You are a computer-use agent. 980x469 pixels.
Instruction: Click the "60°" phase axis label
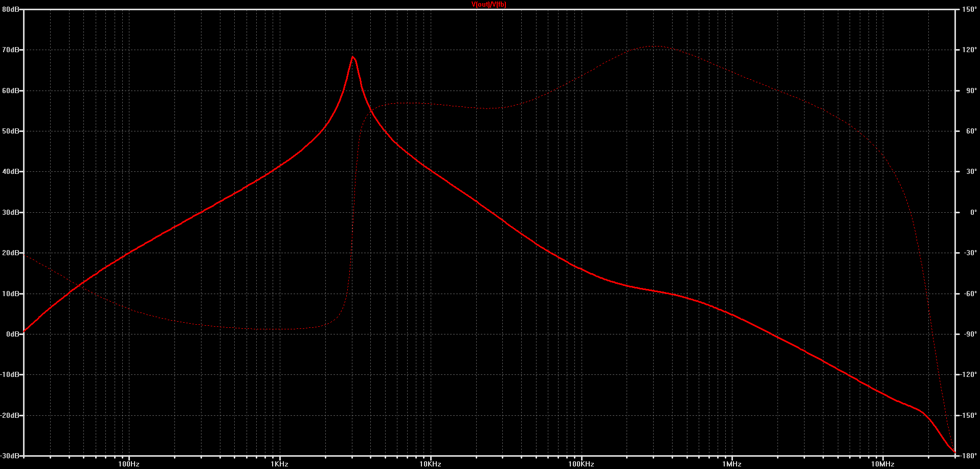[x=971, y=131]
